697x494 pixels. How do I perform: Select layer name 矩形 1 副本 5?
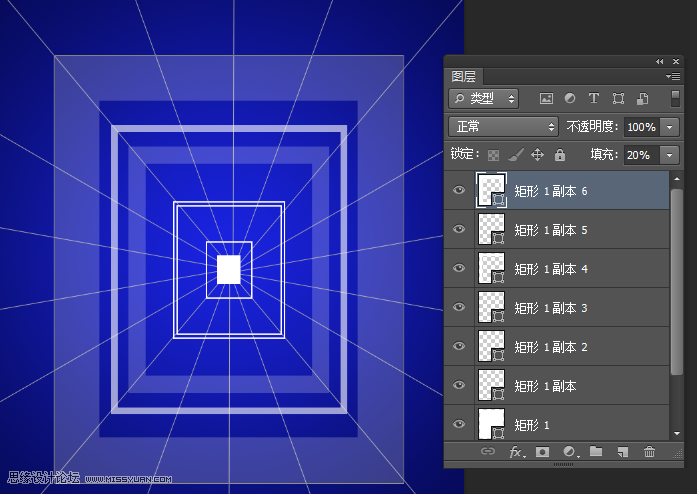pos(551,230)
